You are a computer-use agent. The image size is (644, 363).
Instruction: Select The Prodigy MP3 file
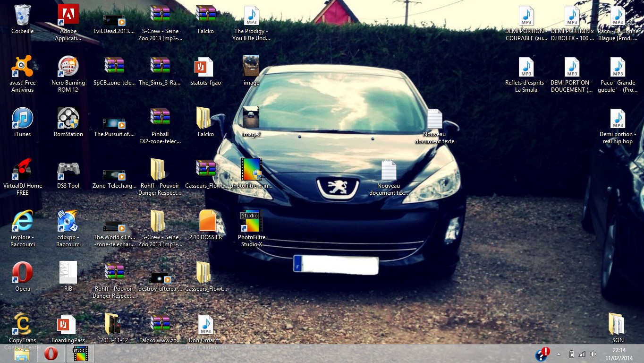tap(251, 16)
